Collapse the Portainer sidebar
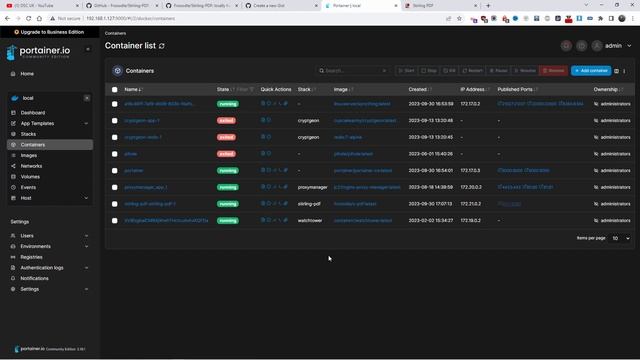 88,49
